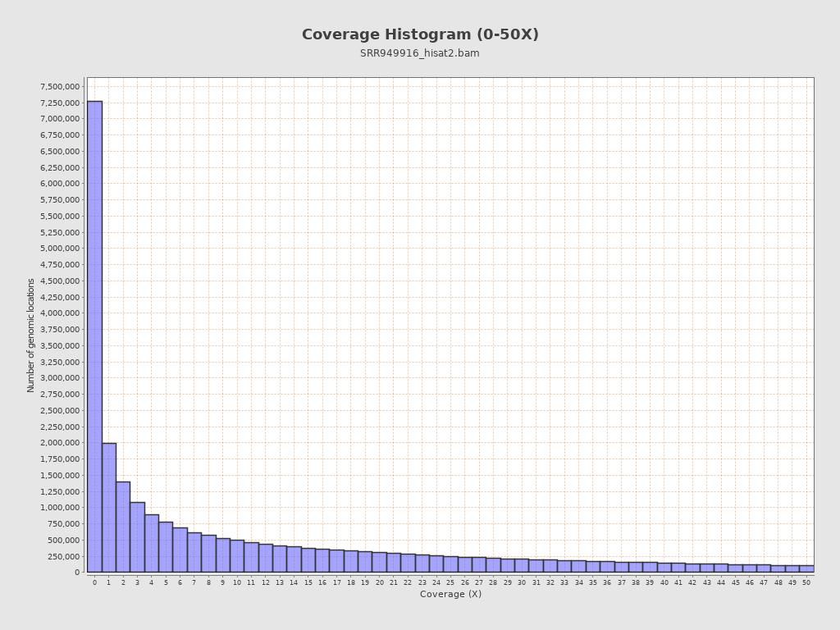Click the x-axis tick label 40
The image size is (840, 630).
[664, 582]
